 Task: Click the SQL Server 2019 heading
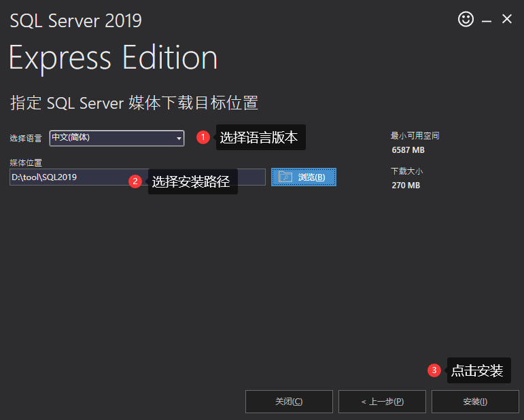76,20
